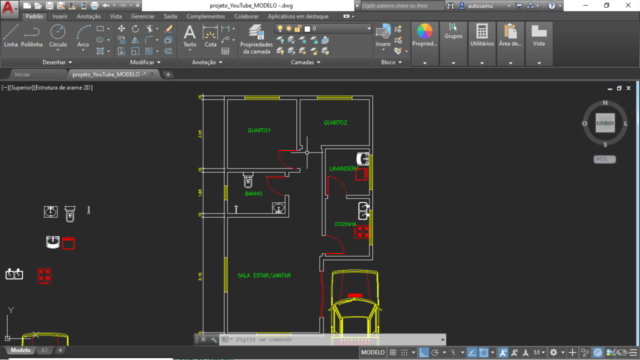Switch to the Inserir ribbon tab
The height and width of the screenshot is (360, 640).
(60, 16)
